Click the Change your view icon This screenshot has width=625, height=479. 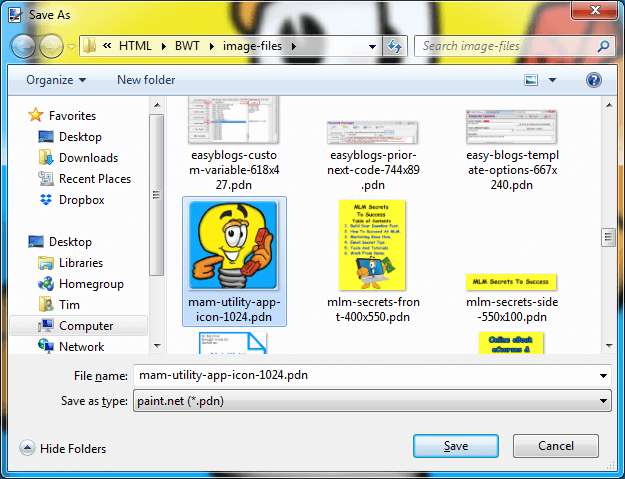(x=531, y=80)
